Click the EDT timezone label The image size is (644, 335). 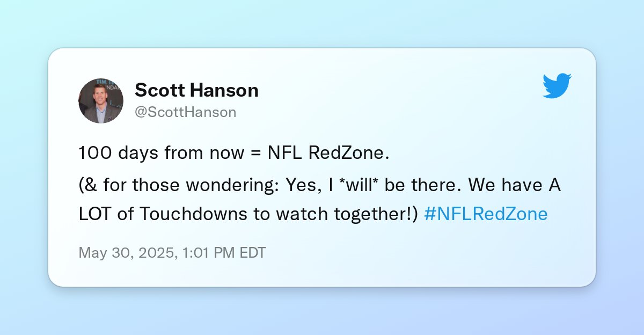252,253
